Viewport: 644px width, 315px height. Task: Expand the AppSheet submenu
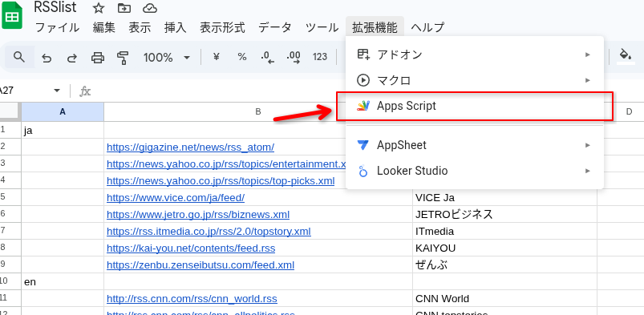coord(475,145)
